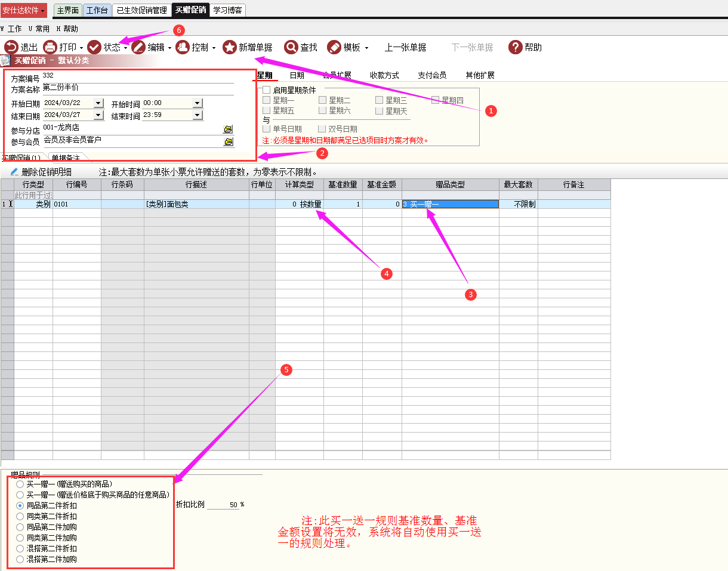
Task: Open the 开始日期 date dropdown arrow
Action: 98,103
